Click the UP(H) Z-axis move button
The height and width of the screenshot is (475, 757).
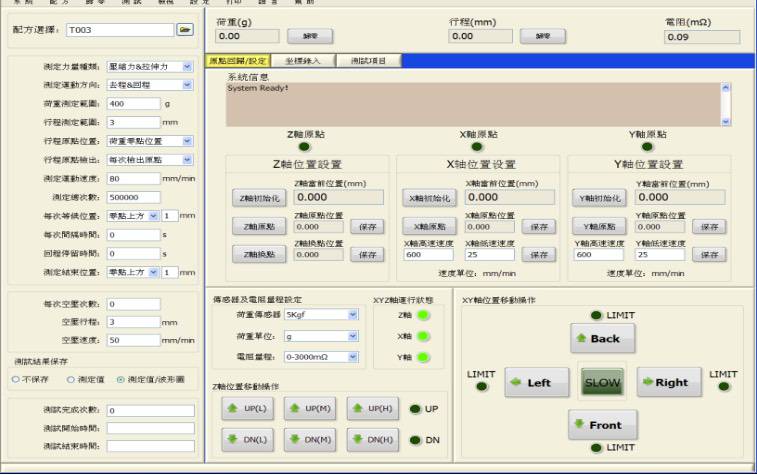coord(373,408)
